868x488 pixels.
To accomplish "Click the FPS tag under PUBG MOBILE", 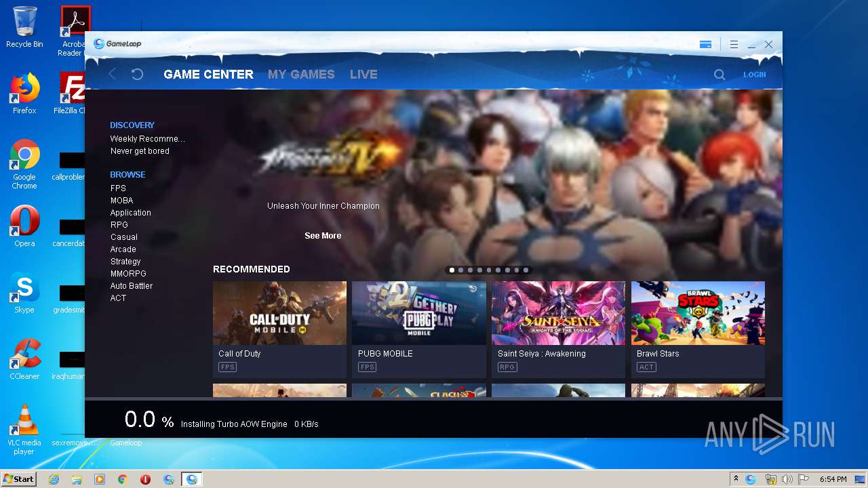I will point(367,367).
